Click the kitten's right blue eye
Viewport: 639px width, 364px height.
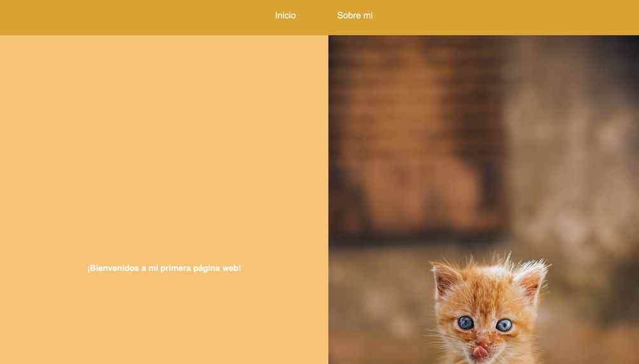(504, 325)
